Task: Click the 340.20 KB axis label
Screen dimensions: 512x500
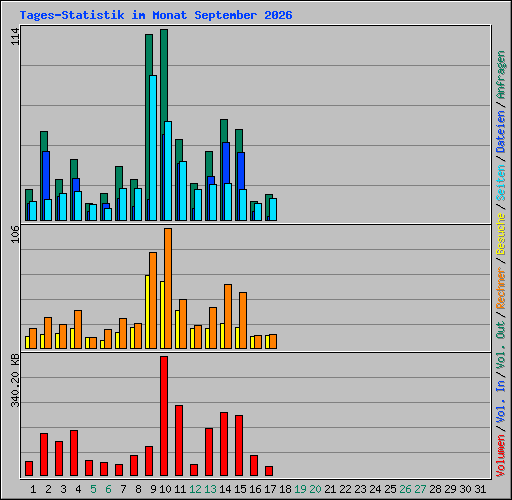Action: pos(15,380)
